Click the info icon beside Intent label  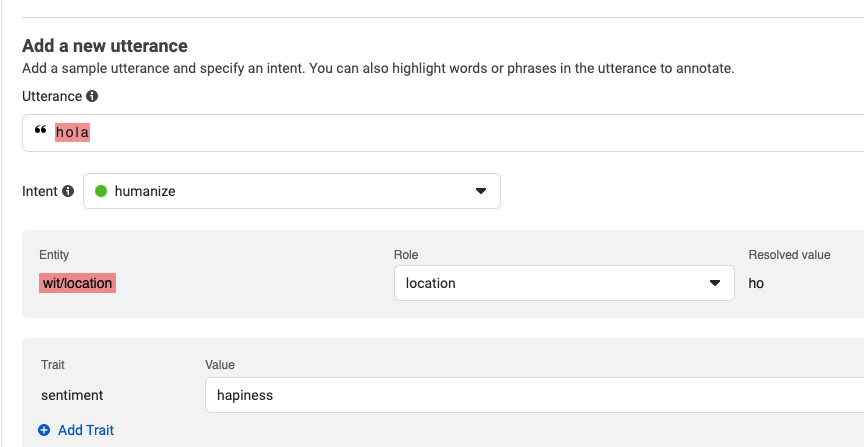click(x=68, y=191)
